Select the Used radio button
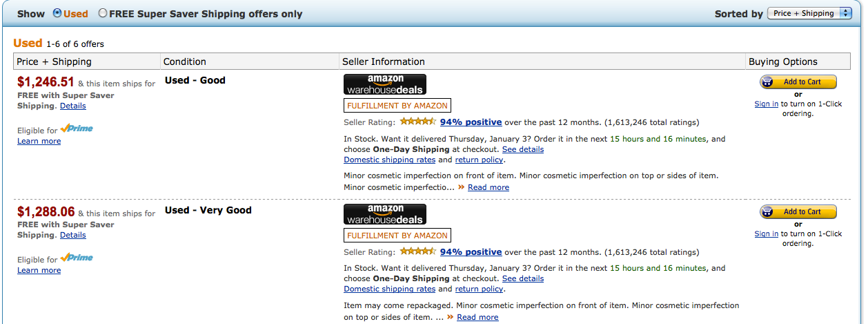This screenshot has height=324, width=868. pyautogui.click(x=57, y=13)
